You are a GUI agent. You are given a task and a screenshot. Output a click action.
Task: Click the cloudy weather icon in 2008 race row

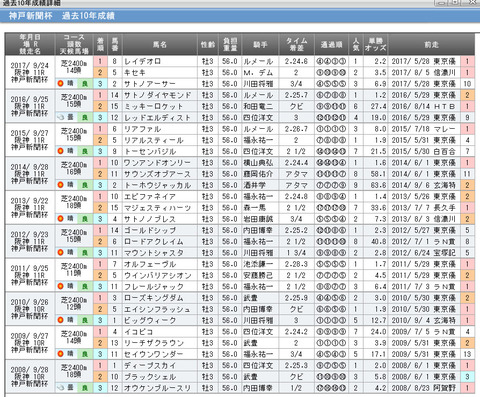coord(60,388)
